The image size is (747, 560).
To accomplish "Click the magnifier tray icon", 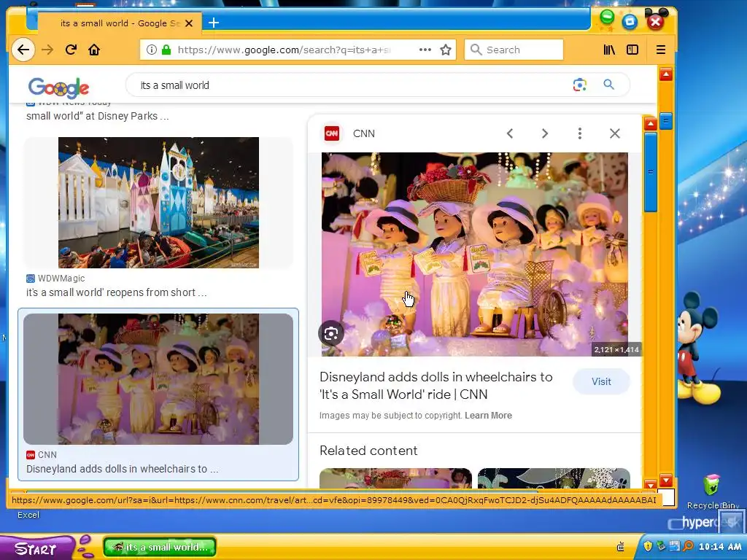I will click(x=688, y=546).
